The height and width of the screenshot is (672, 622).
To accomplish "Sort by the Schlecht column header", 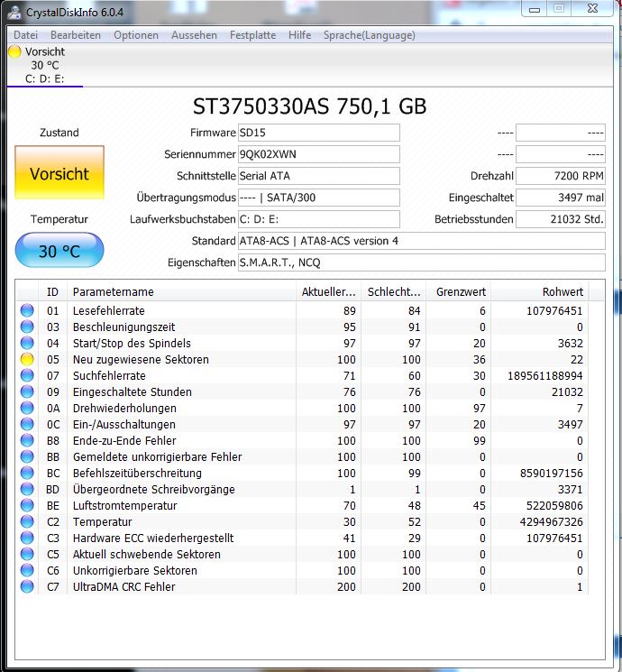I will point(394,292).
